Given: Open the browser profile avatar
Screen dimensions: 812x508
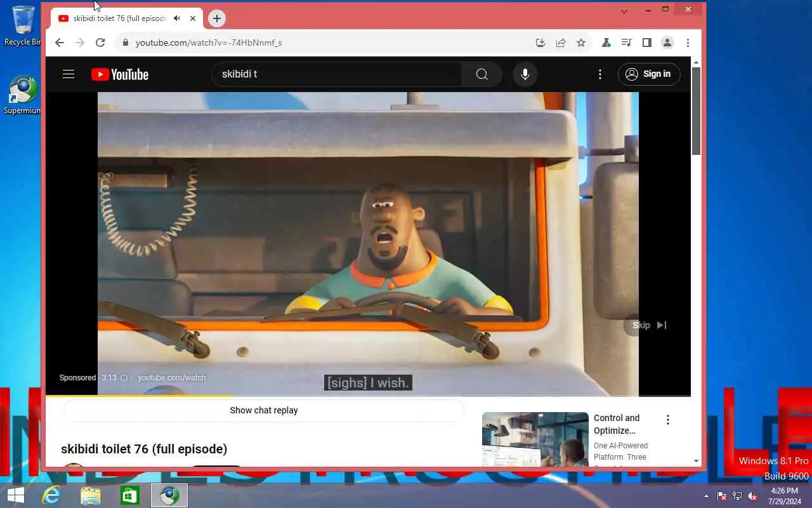Looking at the screenshot, I should [x=667, y=43].
